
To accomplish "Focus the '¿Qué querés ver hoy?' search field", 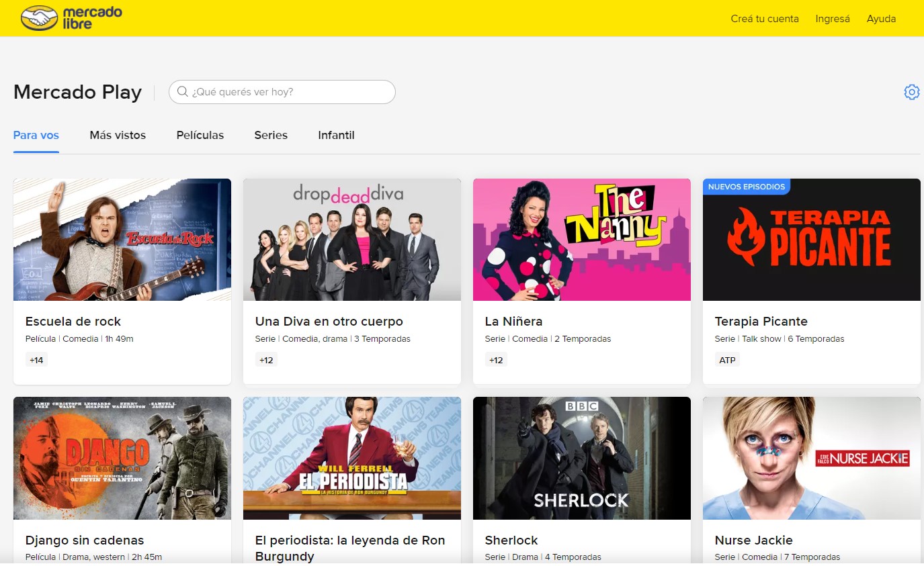I will [282, 92].
